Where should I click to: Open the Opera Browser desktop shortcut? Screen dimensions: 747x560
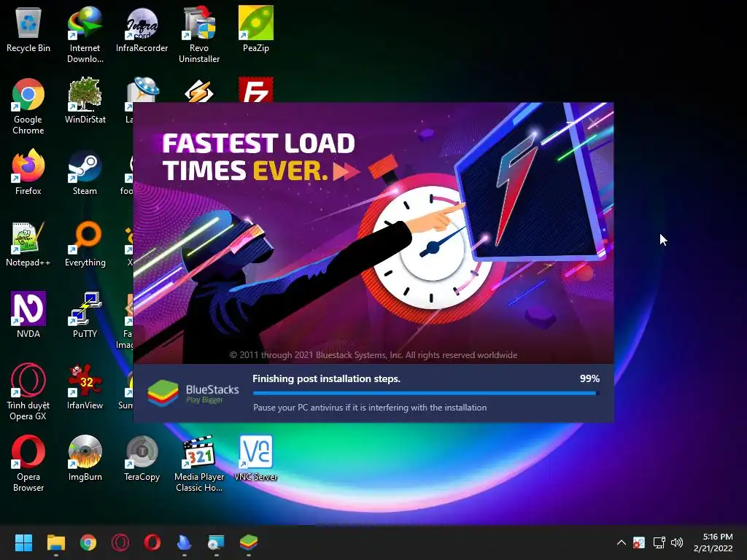click(x=28, y=464)
